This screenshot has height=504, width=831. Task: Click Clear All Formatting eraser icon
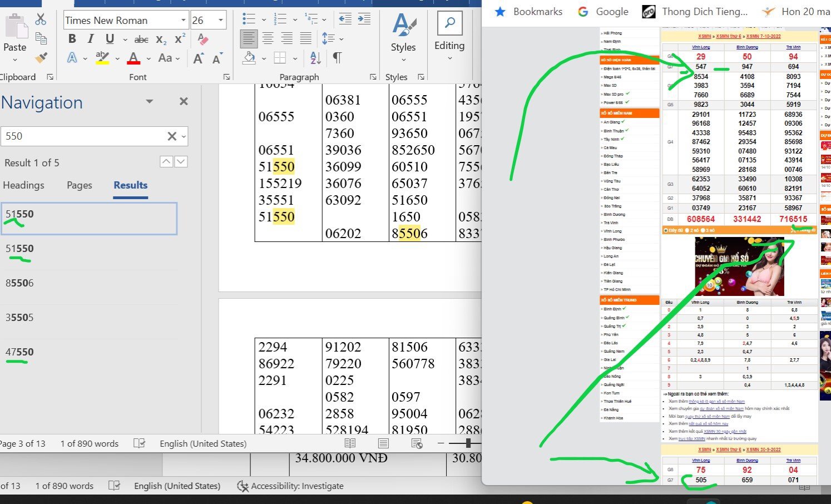coord(203,39)
